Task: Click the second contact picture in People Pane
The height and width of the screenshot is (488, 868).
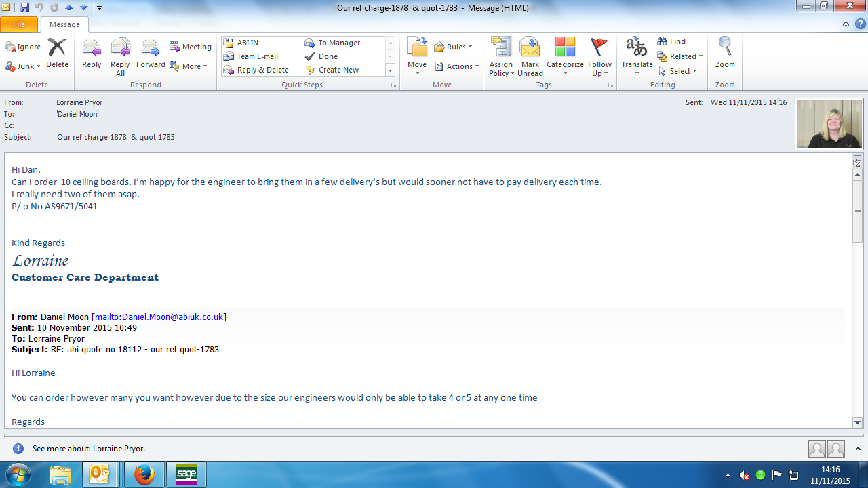Action: coord(836,449)
